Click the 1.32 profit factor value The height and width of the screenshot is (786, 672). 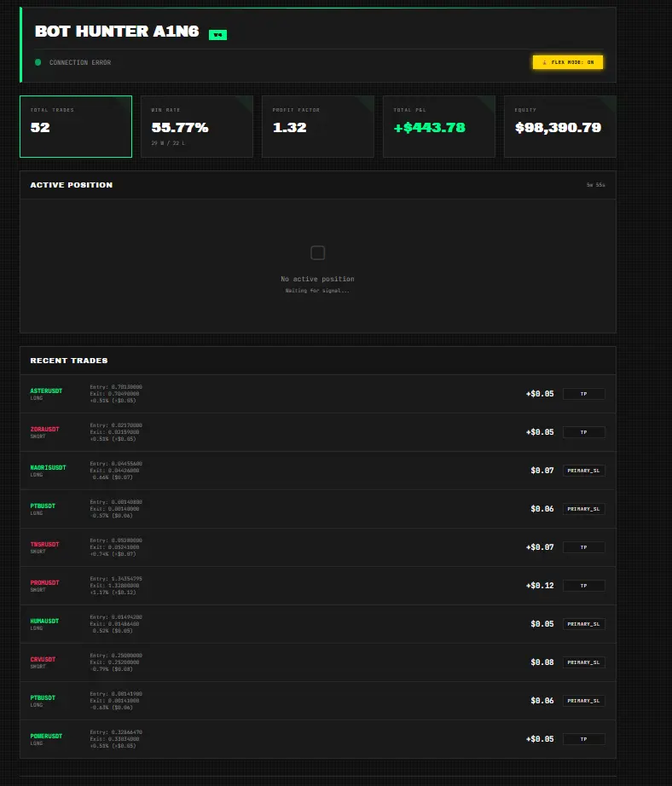pos(289,127)
